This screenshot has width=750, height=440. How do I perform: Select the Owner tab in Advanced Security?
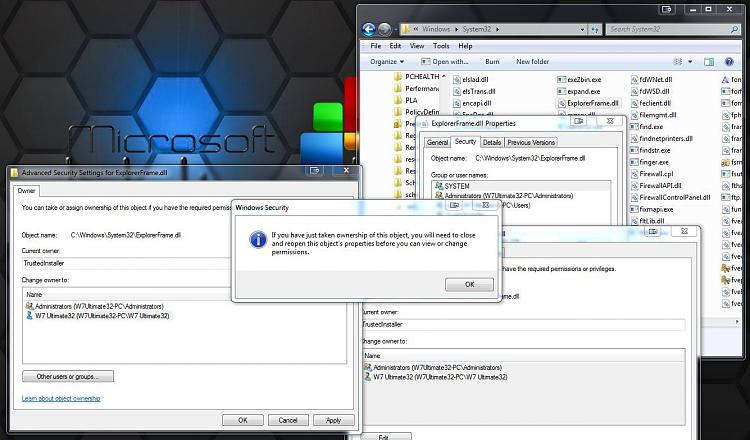click(x=26, y=190)
